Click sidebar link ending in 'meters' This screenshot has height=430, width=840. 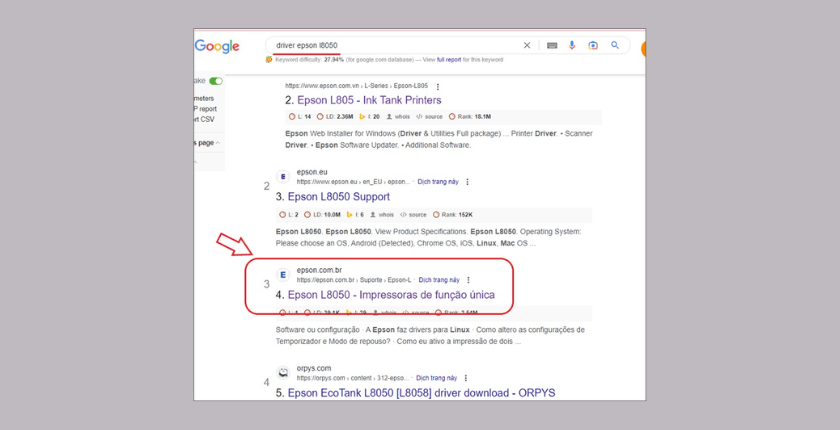click(x=204, y=99)
